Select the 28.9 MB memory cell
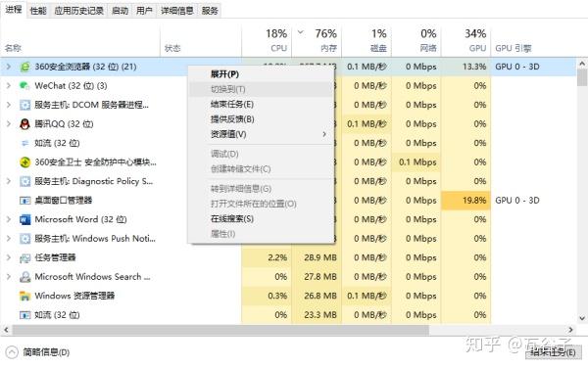Image resolution: width=588 pixels, height=369 pixels. pyautogui.click(x=317, y=257)
